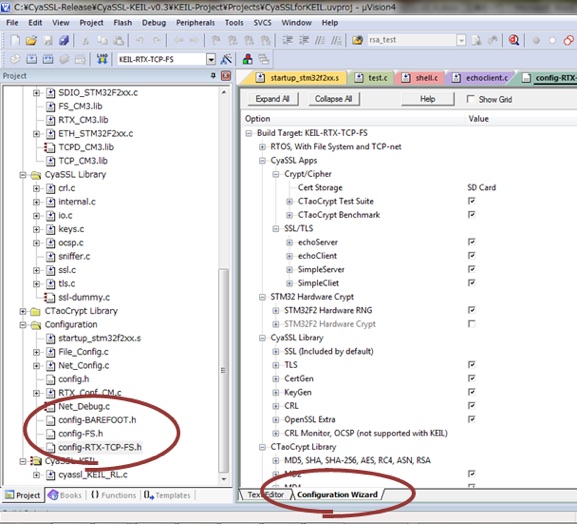Viewport: 577px width, 524px height.
Task: Uncheck the CTaoCrypt Benchmark checkbox
Action: pyautogui.click(x=471, y=215)
